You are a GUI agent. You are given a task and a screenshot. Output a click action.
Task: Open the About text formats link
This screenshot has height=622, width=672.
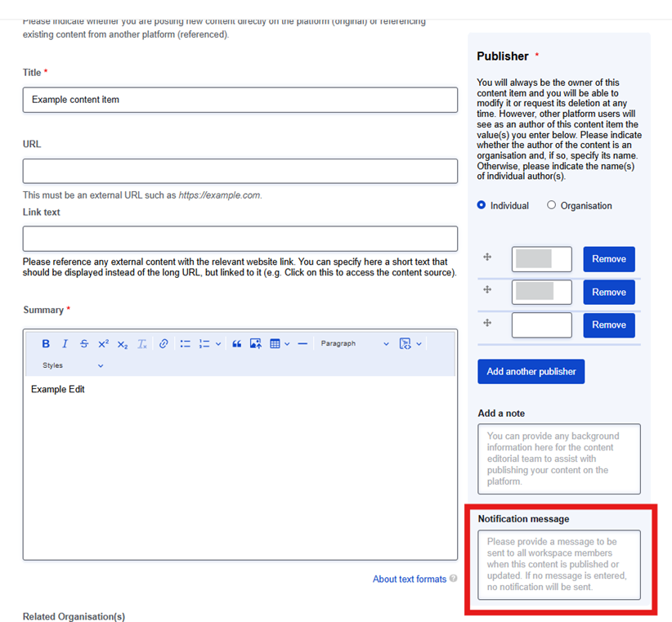(410, 579)
